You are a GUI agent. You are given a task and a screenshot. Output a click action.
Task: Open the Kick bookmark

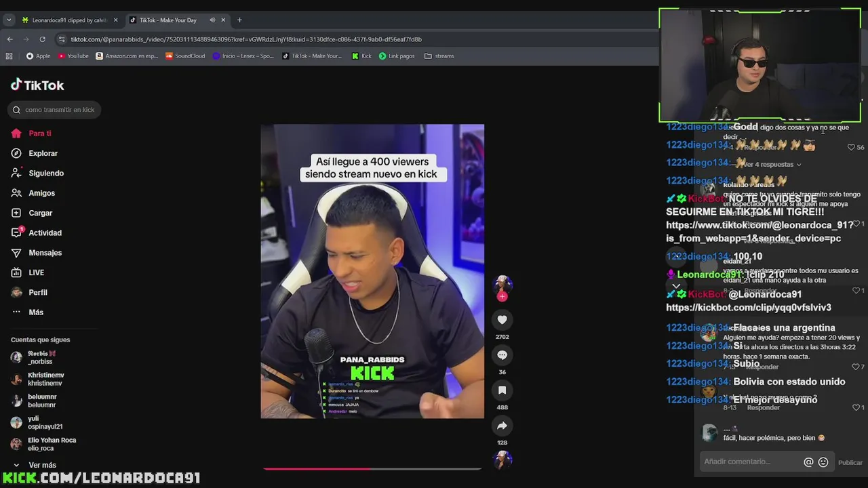pos(361,56)
